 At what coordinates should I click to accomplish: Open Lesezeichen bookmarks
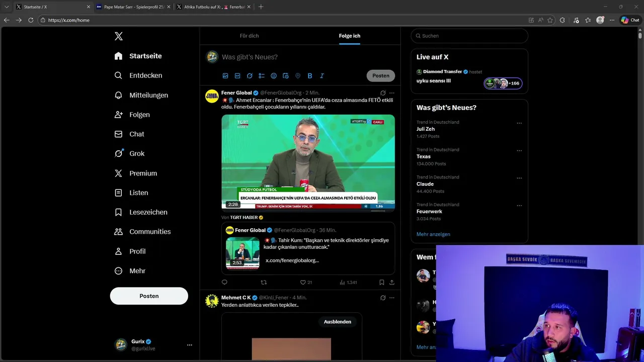pyautogui.click(x=141, y=212)
